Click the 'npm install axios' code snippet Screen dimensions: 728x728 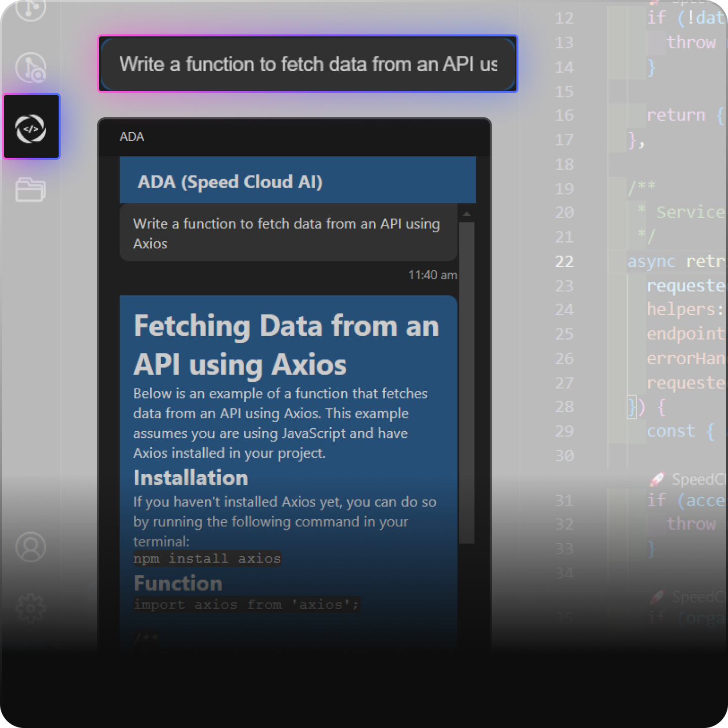tap(207, 559)
